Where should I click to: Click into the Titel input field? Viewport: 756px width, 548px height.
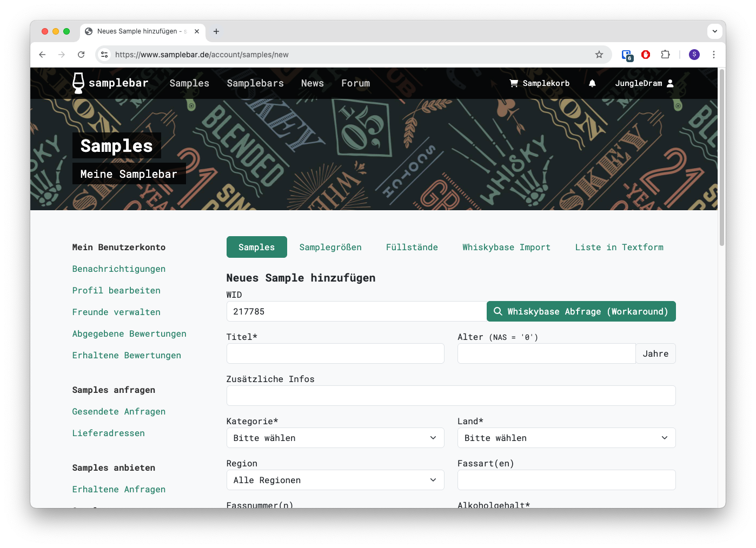point(335,353)
